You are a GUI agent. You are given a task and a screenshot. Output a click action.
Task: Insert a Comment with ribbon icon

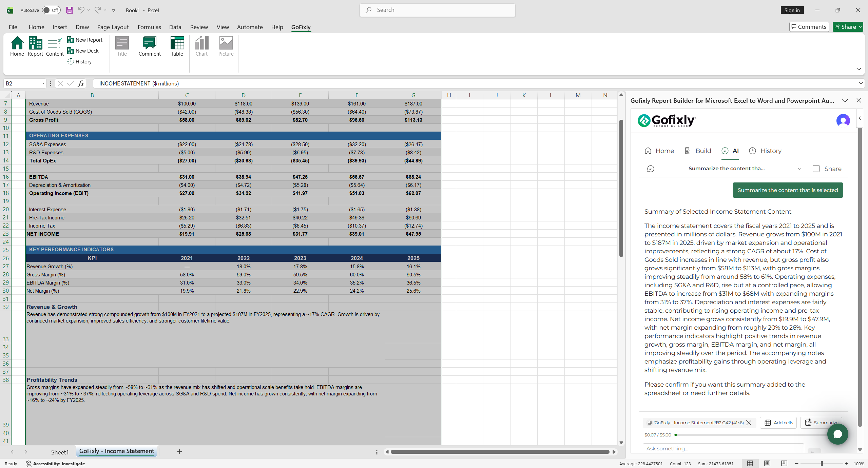pyautogui.click(x=150, y=46)
